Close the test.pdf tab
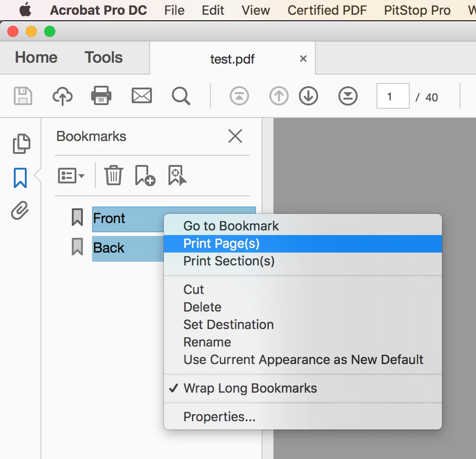The height and width of the screenshot is (459, 476). click(x=303, y=59)
